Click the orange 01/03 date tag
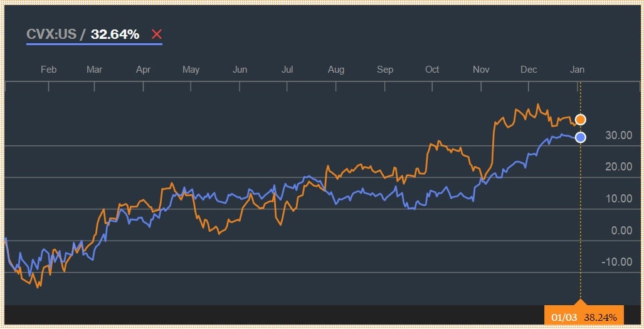This screenshot has width=644, height=329. (563, 317)
